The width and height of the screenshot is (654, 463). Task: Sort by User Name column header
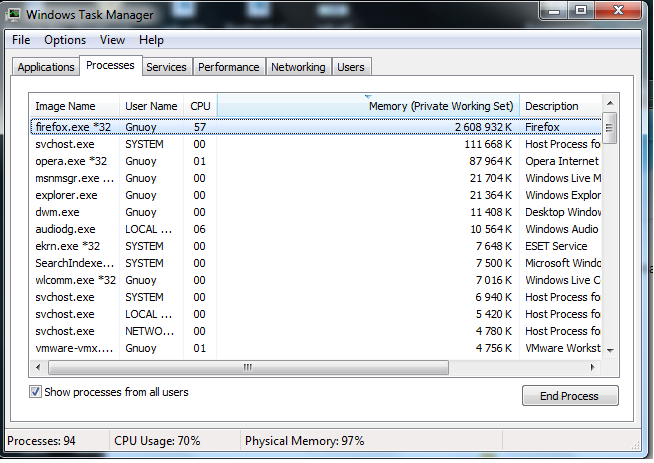pyautogui.click(x=151, y=106)
